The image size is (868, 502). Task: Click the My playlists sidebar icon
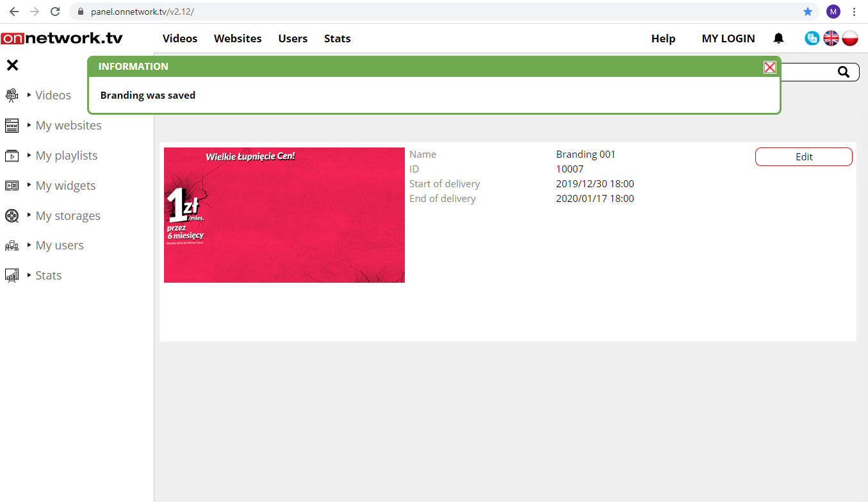(x=12, y=156)
